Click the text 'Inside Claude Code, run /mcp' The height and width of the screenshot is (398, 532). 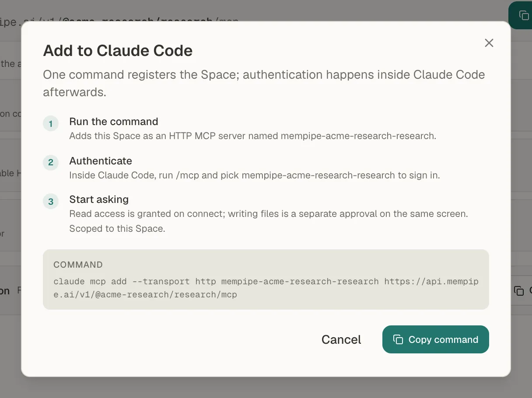click(134, 175)
